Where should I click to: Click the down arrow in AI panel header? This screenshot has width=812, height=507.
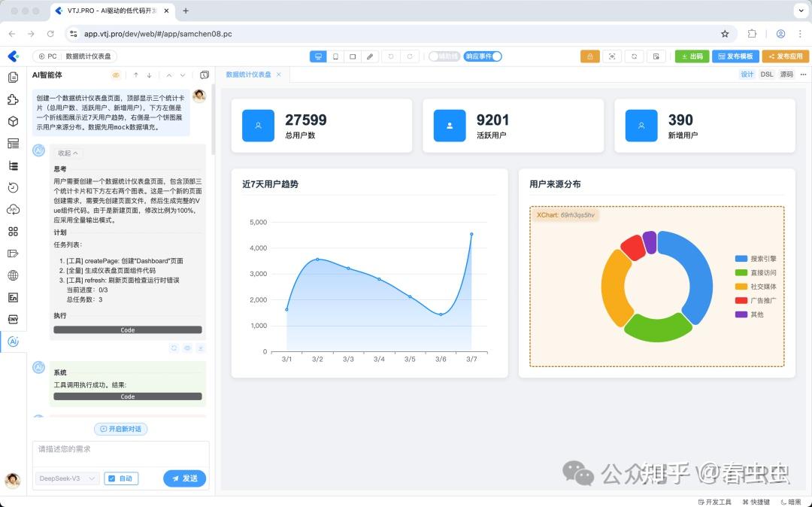coord(149,75)
